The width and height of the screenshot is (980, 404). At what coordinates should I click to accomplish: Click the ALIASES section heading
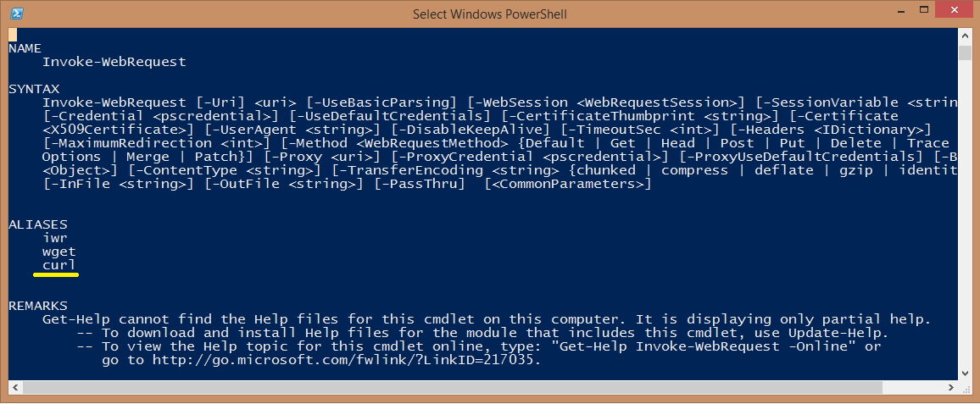[38, 224]
